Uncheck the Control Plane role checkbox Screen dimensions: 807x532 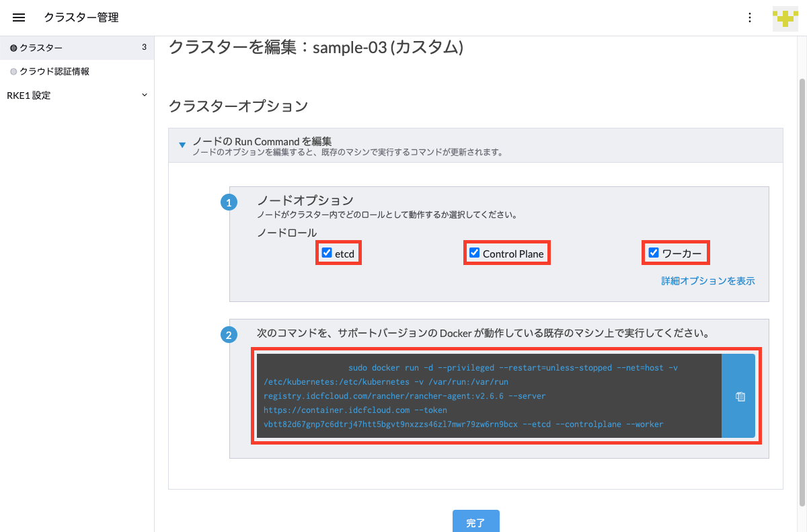point(475,253)
